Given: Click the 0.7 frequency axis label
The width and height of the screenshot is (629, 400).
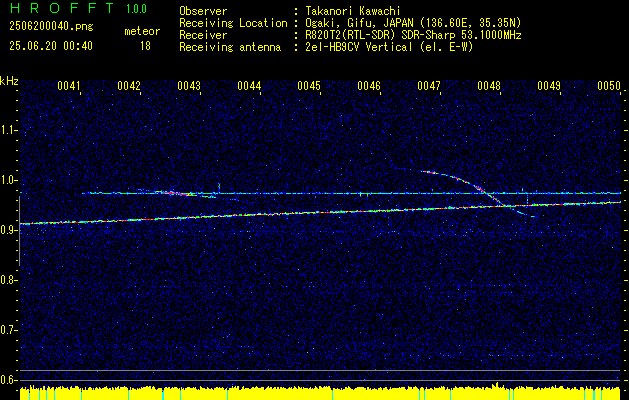Looking at the screenshot, I should coord(9,330).
